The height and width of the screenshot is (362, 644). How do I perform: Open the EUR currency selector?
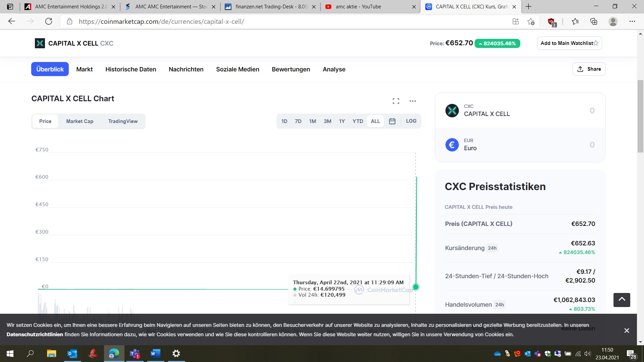tap(452, 144)
